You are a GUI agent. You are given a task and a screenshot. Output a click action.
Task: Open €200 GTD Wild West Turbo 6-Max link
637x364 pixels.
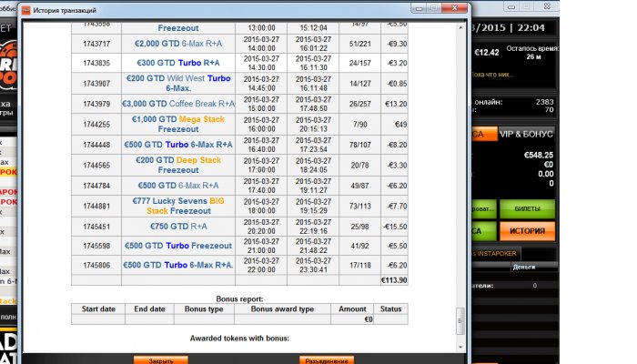point(178,84)
